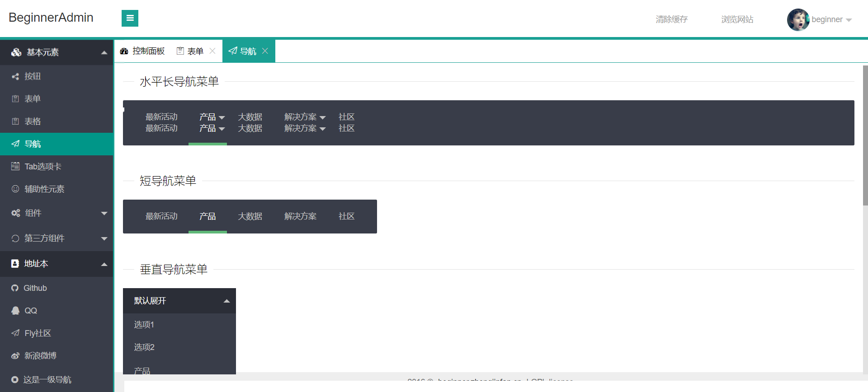Click the smiley icon beside 辅助性元素
Screen dimensions: 868x392
(x=15, y=189)
